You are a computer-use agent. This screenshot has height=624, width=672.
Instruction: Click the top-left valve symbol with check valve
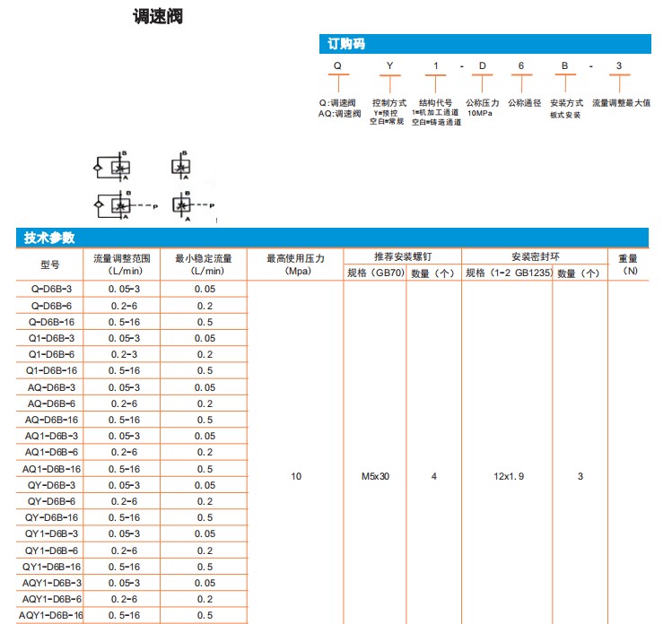[113, 167]
